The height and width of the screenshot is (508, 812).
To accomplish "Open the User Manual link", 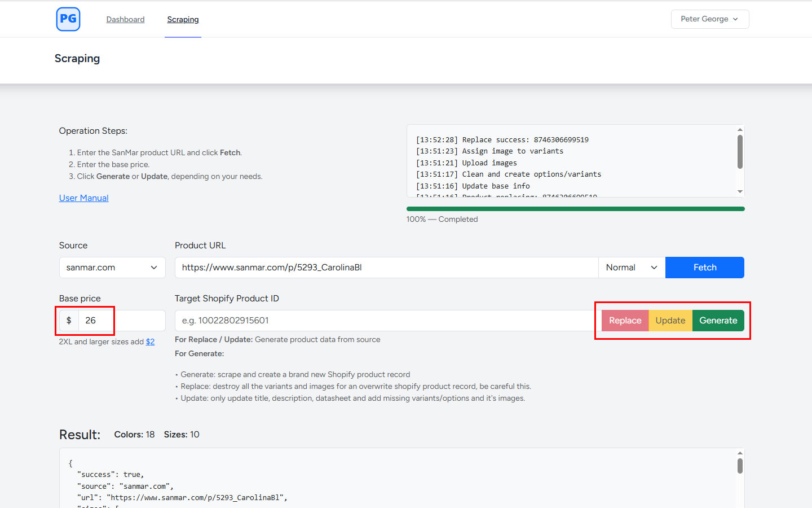I will click(83, 198).
